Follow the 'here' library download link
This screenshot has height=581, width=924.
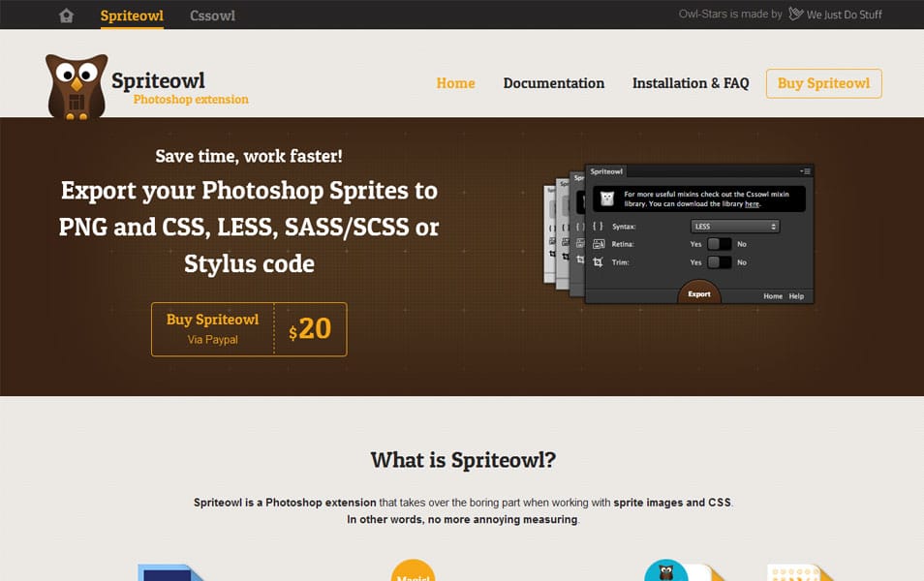(x=752, y=204)
